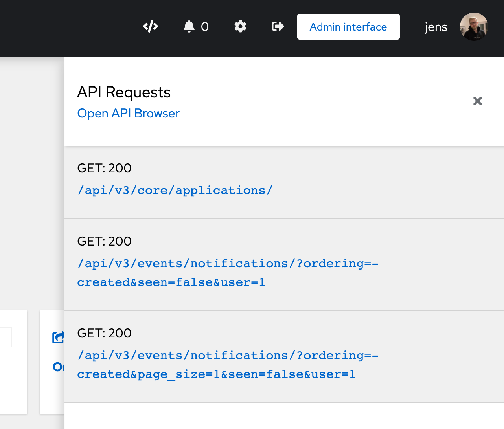Image resolution: width=504 pixels, height=429 pixels.
Task: Click the API Requests heading
Action: click(124, 92)
